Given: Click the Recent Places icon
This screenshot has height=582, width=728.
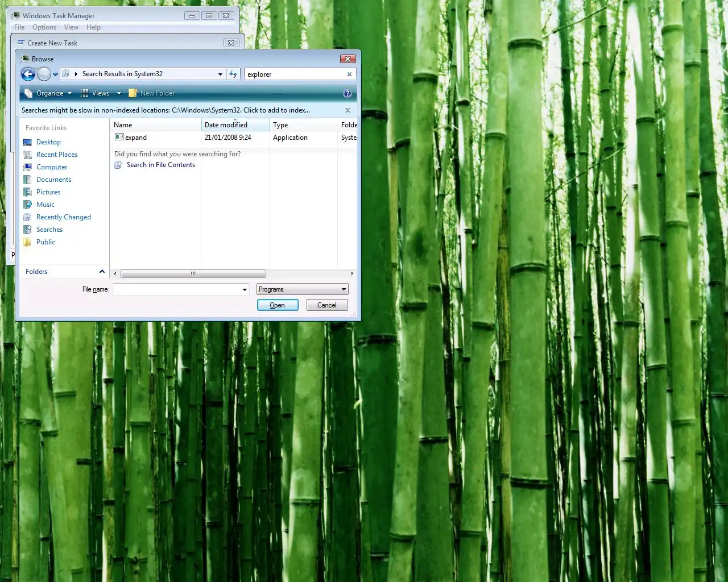Looking at the screenshot, I should 27,155.
